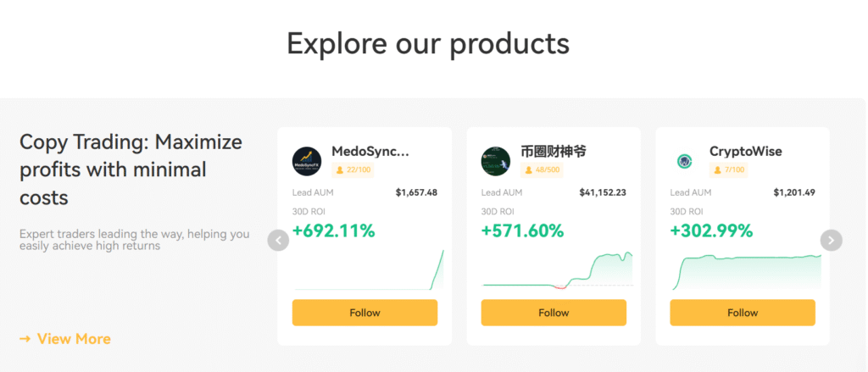Click the MedoSync ROI chart
Image resolution: width=868 pixels, height=372 pixels.
point(366,271)
